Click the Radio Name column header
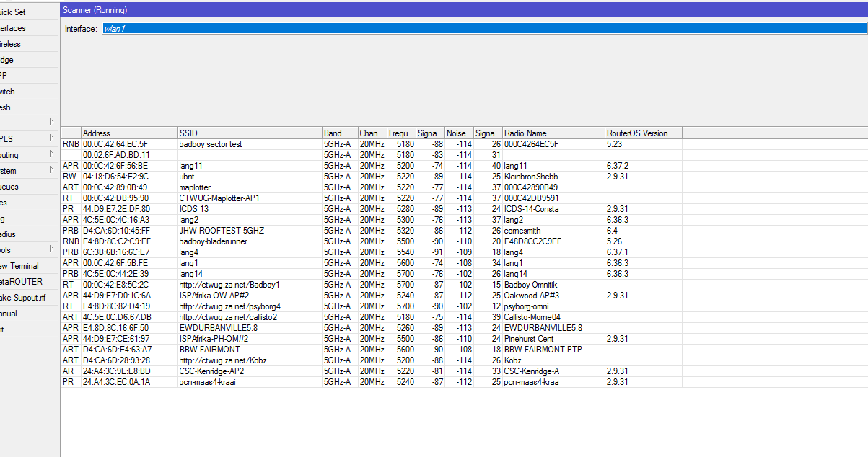The height and width of the screenshot is (457, 868). [x=553, y=133]
